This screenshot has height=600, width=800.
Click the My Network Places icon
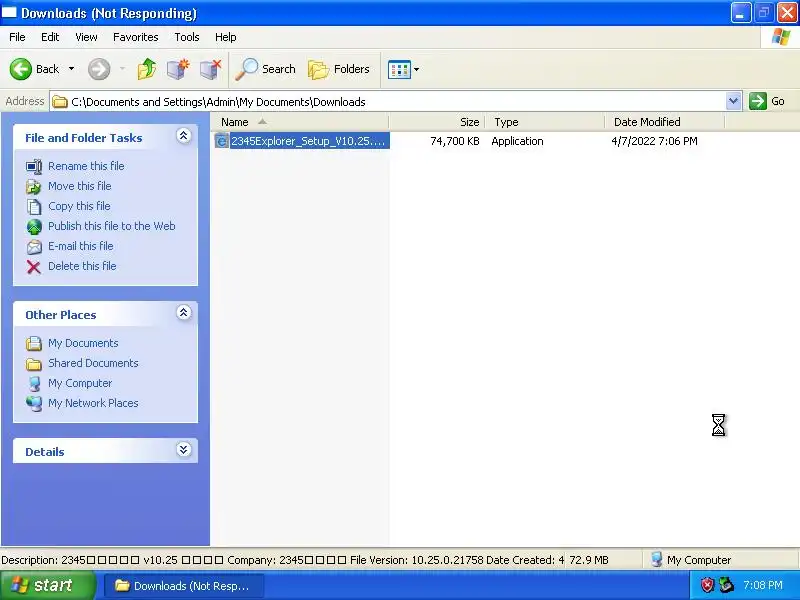(x=34, y=404)
